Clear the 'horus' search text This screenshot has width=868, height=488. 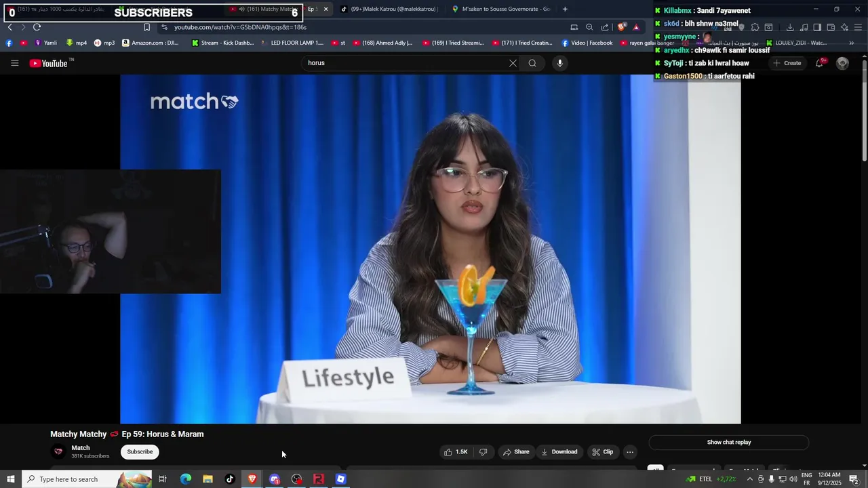(x=513, y=63)
